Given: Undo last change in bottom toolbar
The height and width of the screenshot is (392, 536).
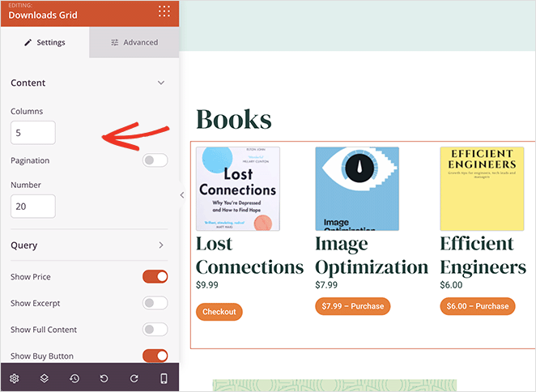Looking at the screenshot, I should click(104, 378).
